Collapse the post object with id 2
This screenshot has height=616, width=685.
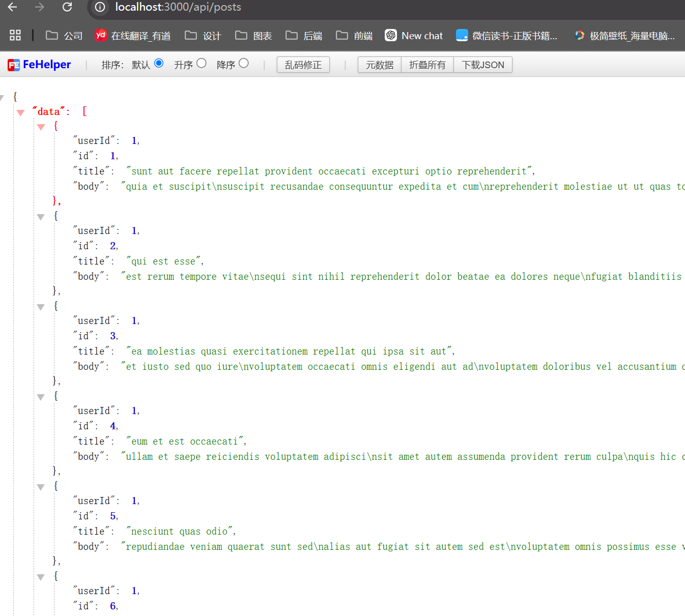41,217
